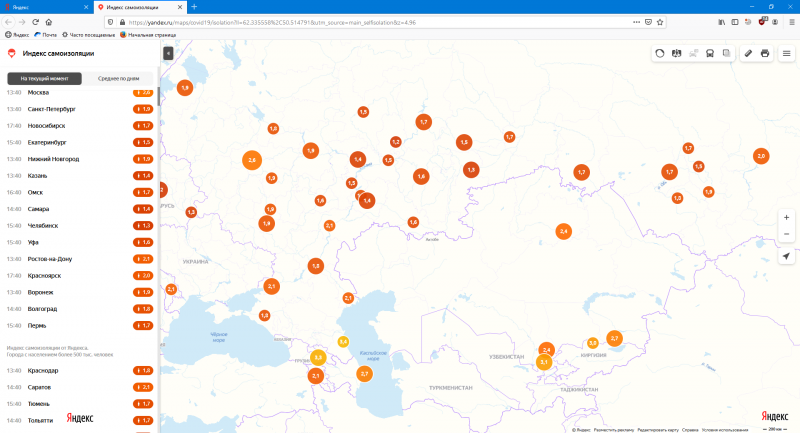Reload the current page
This screenshot has width=800, height=433.
tap(35, 22)
